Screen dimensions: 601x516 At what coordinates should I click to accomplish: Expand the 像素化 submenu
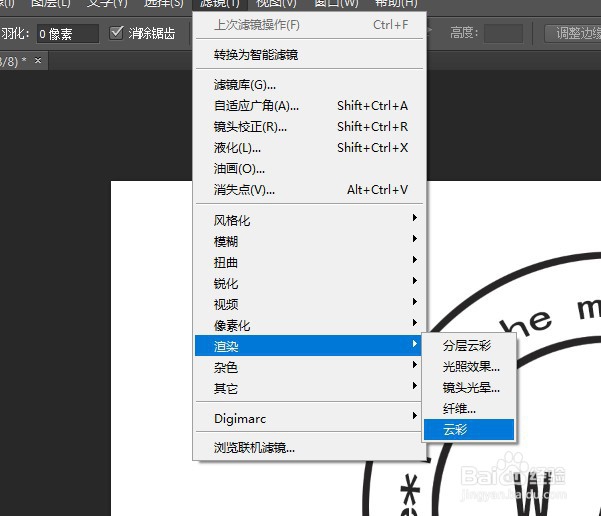pos(309,325)
